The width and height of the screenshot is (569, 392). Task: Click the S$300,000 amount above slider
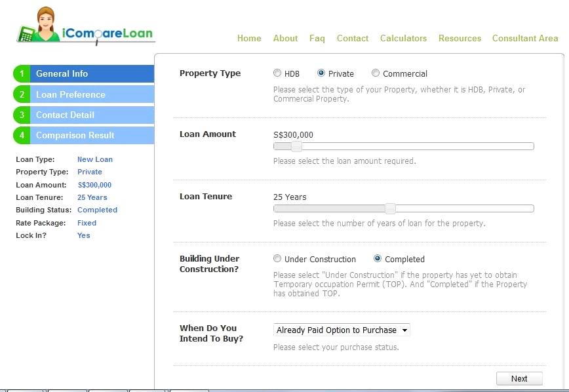(x=293, y=134)
